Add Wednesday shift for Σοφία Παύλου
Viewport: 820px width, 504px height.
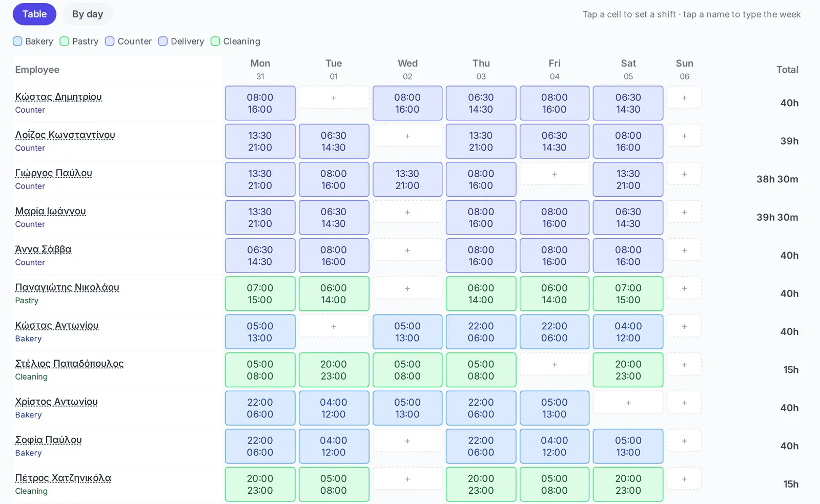coord(407,441)
